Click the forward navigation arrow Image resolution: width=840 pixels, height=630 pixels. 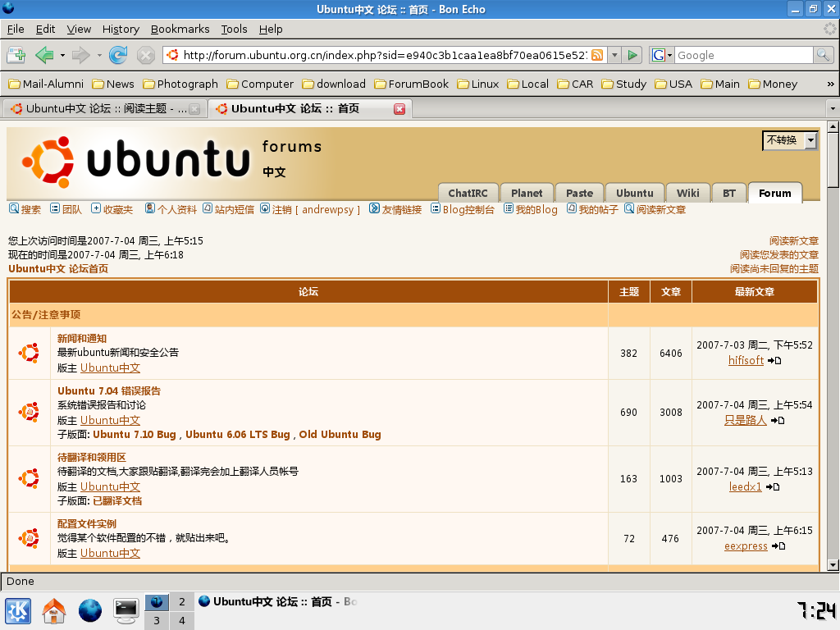pyautogui.click(x=81, y=55)
